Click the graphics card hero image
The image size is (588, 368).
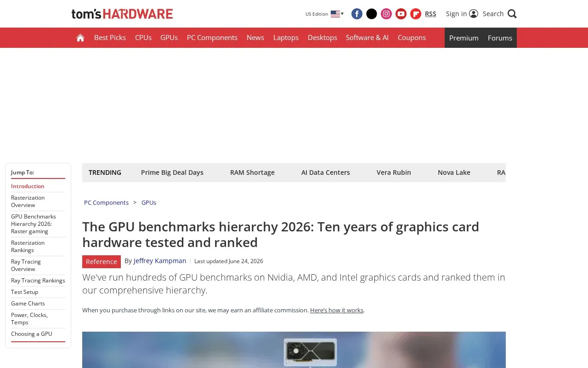pyautogui.click(x=294, y=350)
